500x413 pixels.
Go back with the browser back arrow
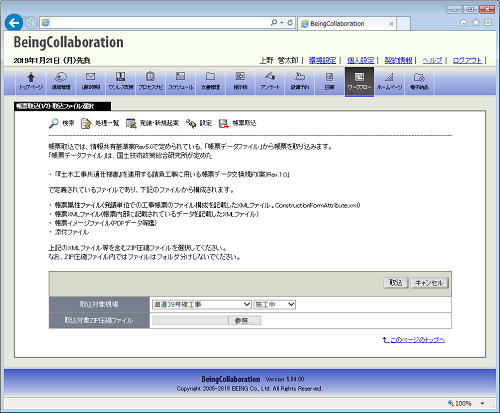[14, 23]
